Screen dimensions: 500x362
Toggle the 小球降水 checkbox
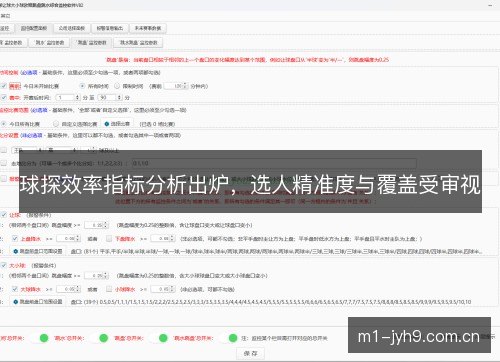click(109, 289)
